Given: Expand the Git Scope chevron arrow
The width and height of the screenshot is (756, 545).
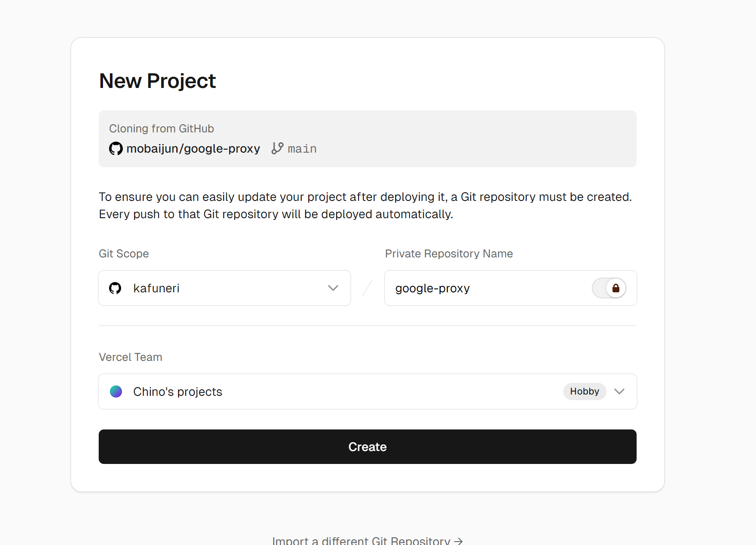Looking at the screenshot, I should click(333, 288).
